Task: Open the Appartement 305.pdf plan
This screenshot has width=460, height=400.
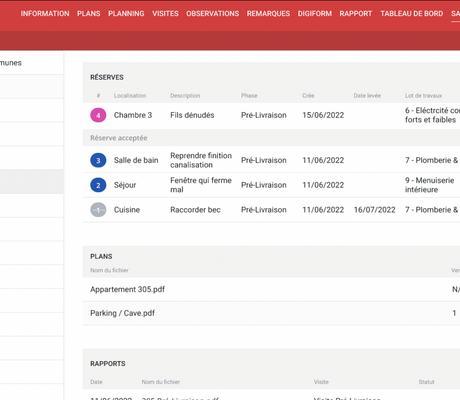Action: pos(127,289)
